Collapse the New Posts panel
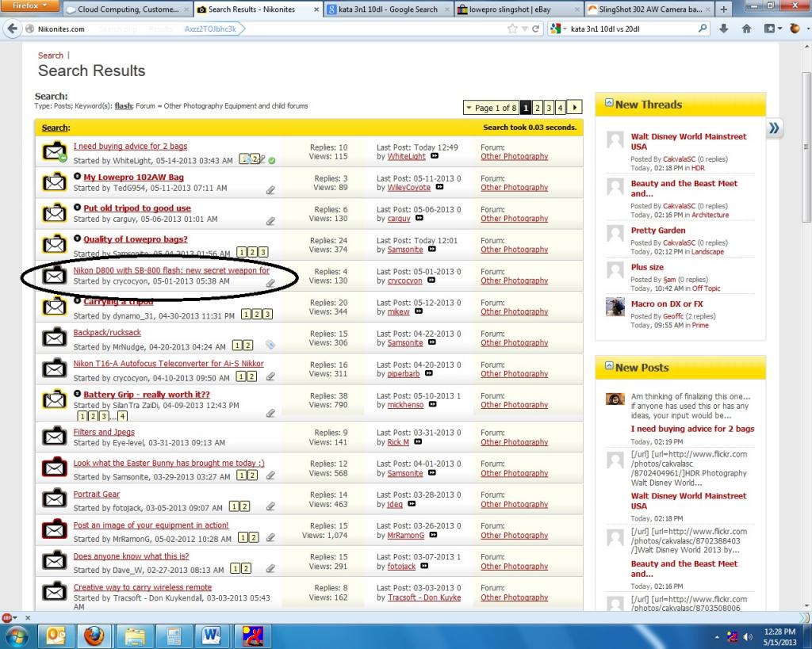 pyautogui.click(x=609, y=367)
